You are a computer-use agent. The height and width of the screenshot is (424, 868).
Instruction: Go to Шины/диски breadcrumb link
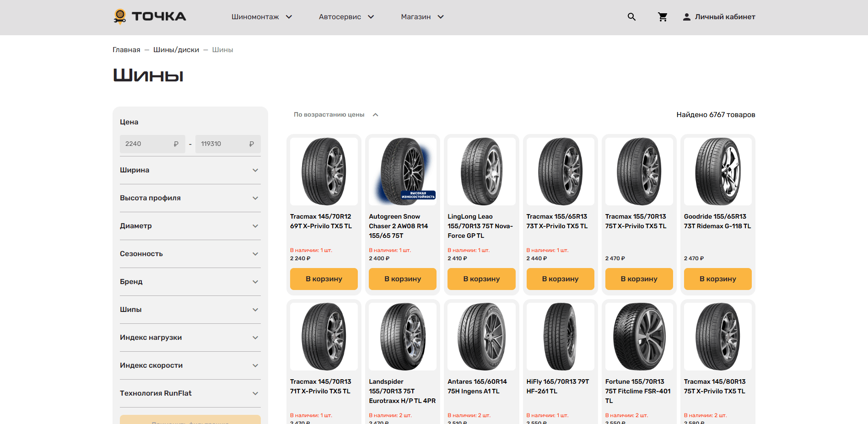(x=176, y=50)
